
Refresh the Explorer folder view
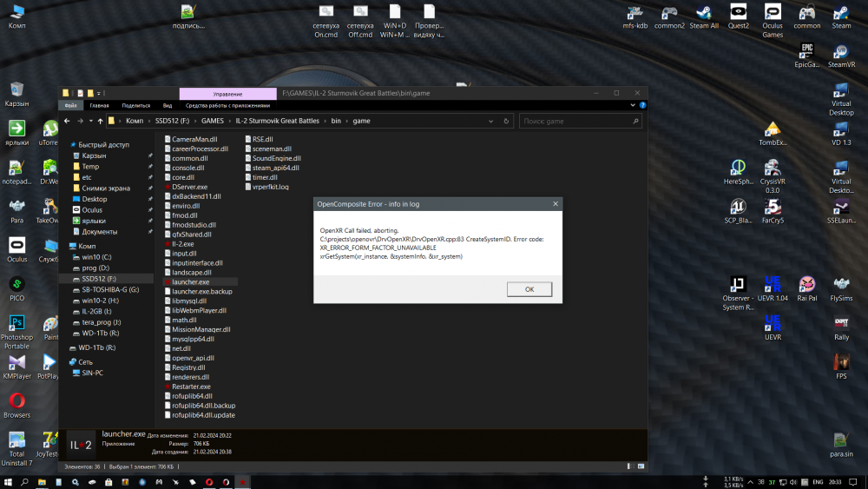[506, 121]
